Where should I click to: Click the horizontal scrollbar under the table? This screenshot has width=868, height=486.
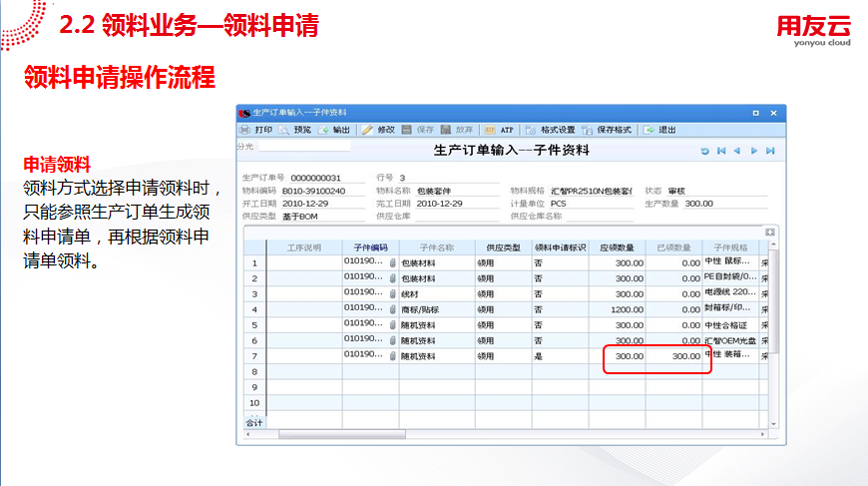[341, 434]
